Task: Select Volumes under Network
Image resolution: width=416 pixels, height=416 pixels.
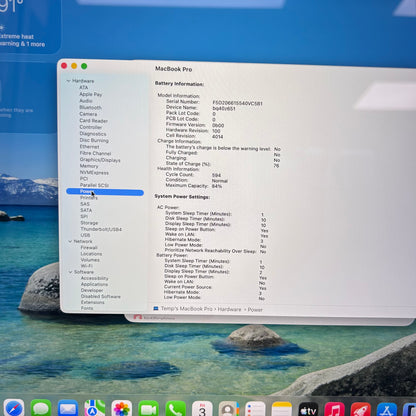Action: 90,260
